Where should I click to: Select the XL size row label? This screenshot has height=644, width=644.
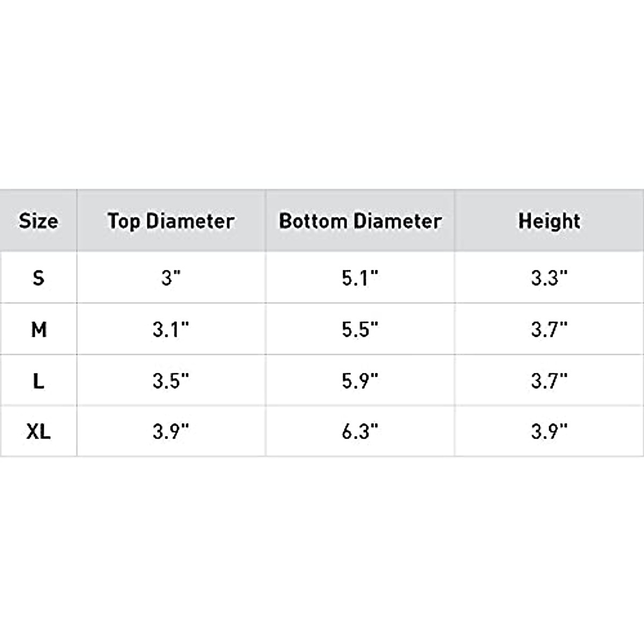[38, 431]
